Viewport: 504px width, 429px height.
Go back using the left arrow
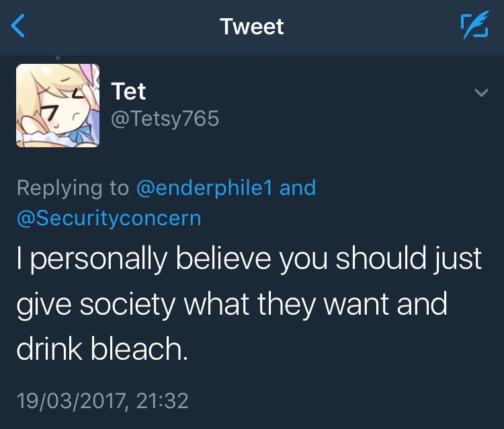(17, 26)
